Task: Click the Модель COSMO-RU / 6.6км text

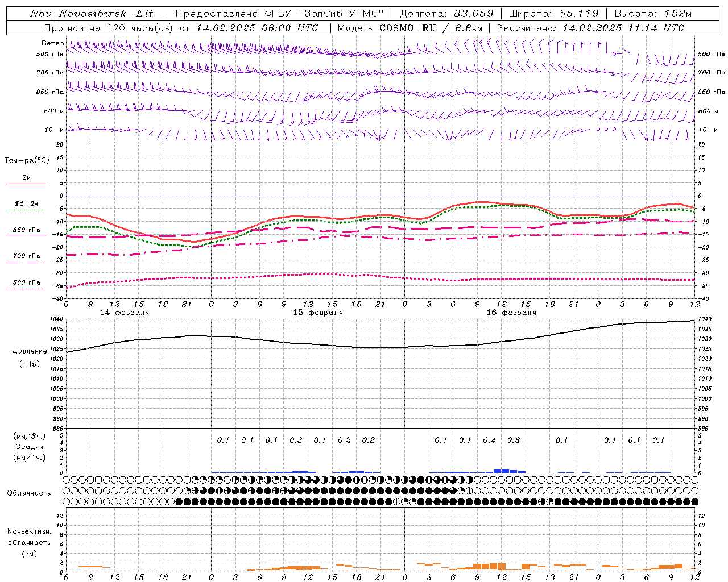Action: (x=411, y=28)
